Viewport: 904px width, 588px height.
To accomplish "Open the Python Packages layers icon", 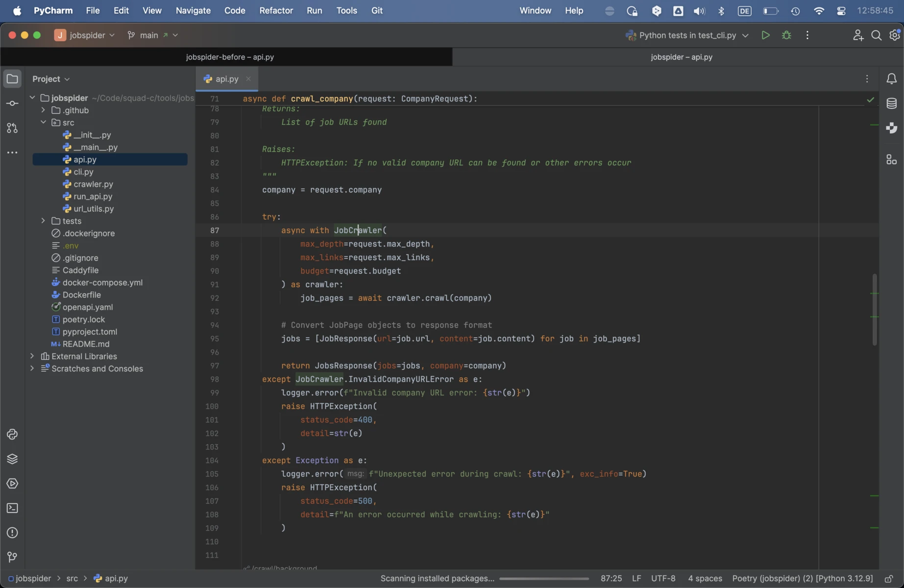I will click(12, 459).
